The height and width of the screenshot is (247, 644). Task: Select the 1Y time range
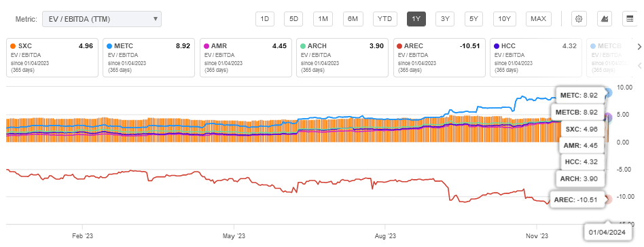(416, 19)
